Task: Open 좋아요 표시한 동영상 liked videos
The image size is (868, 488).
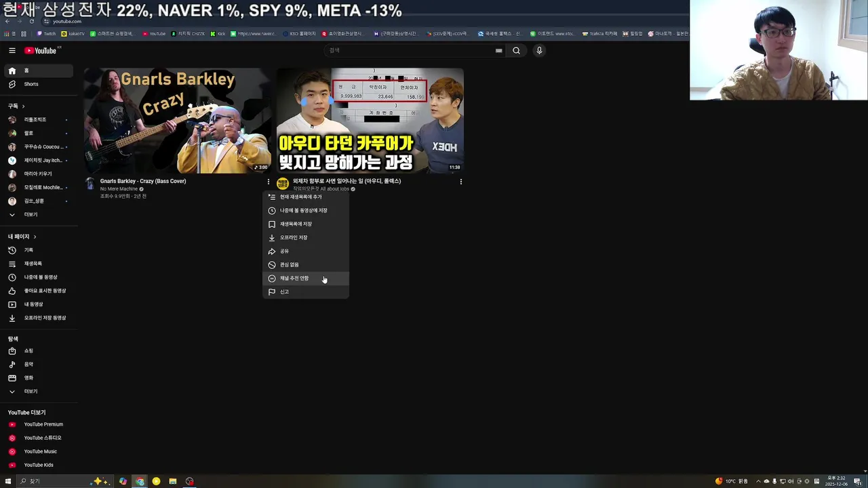Action: click(38, 291)
